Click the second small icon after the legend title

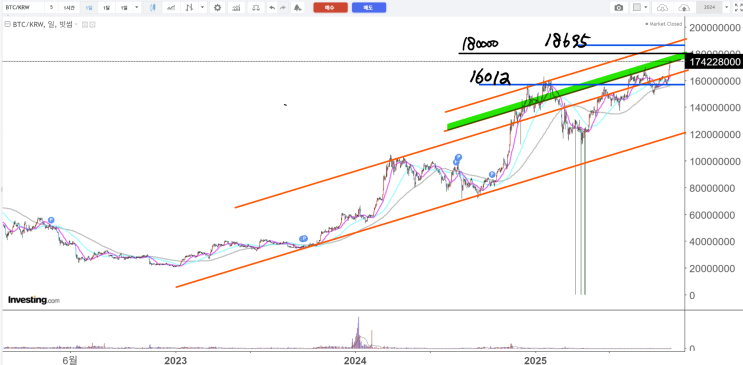pyautogui.click(x=92, y=25)
